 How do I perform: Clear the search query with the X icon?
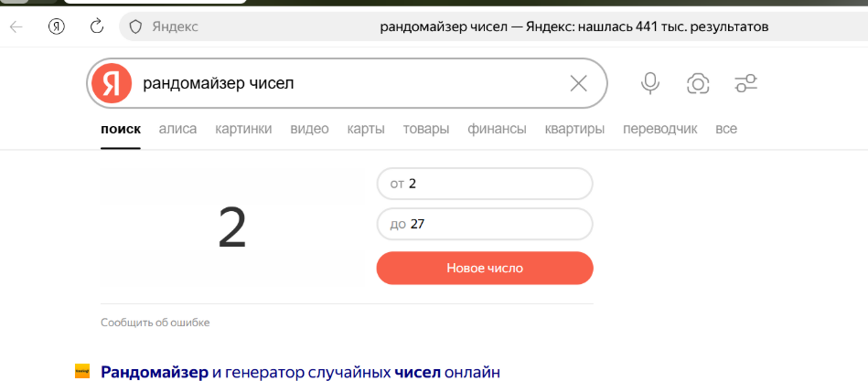pyautogui.click(x=578, y=84)
